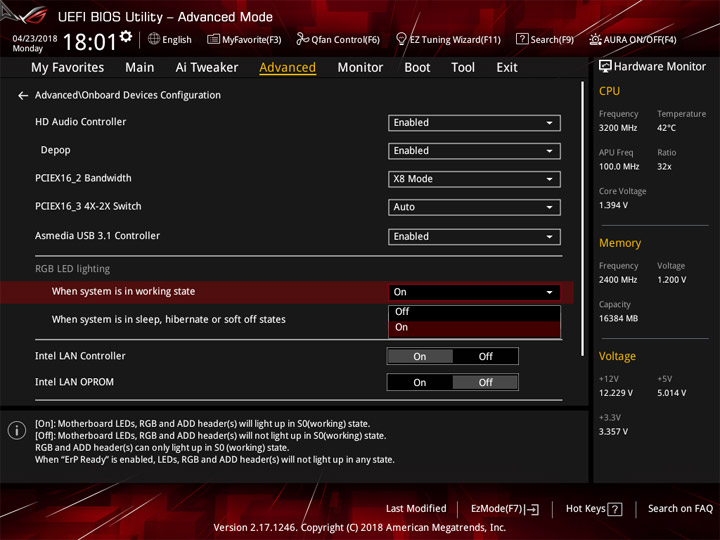Viewport: 720px width, 540px height.
Task: Click back arrow beside Advanced\Onboard Devices Configuration
Action: [x=22, y=96]
